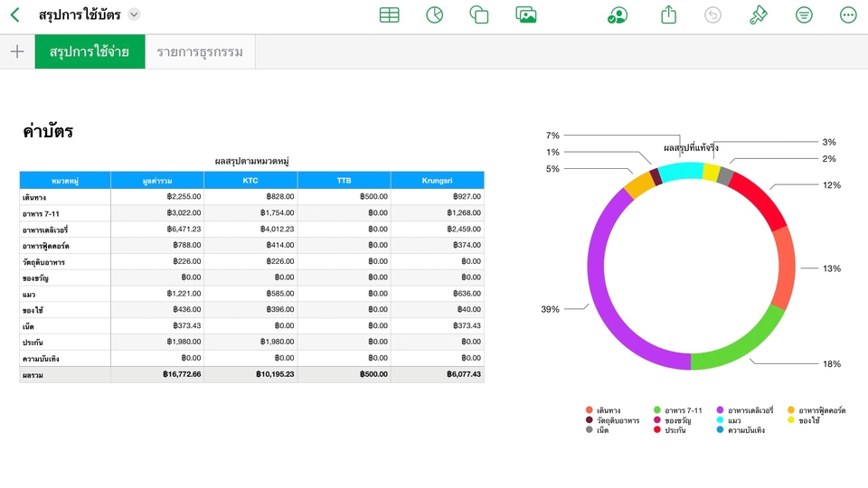Open the insert table menu icon
Viewport: 868px width, 488px height.
pos(389,15)
